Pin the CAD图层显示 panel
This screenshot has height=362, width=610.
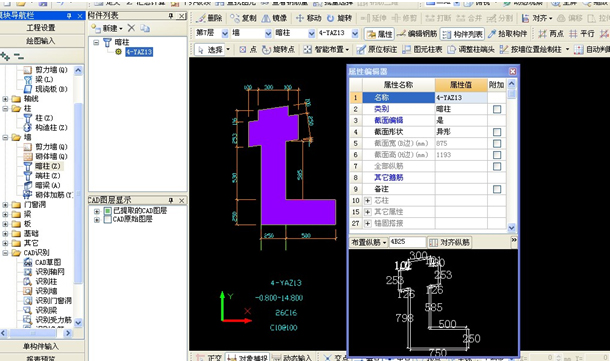[170, 200]
